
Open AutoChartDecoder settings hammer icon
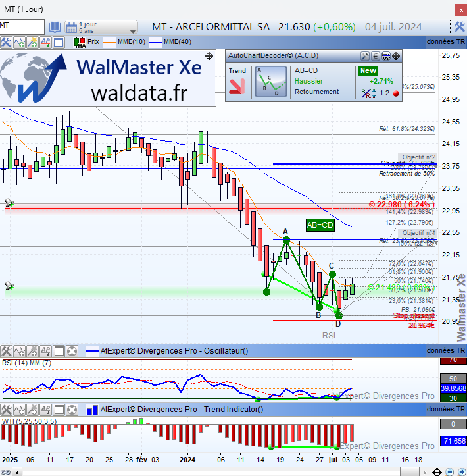365,56
